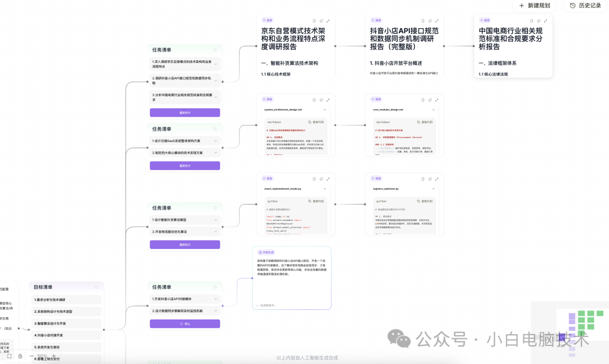
Task: Select goal 1.需求分析与技术调研
Action: tap(67, 300)
